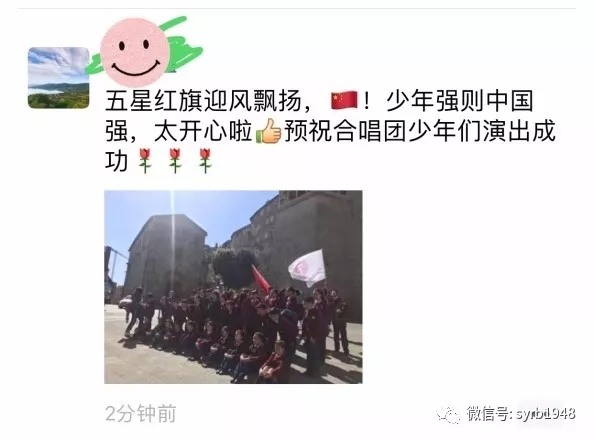Click the pink smiley face sticker
The width and height of the screenshot is (594, 440).
tap(134, 52)
